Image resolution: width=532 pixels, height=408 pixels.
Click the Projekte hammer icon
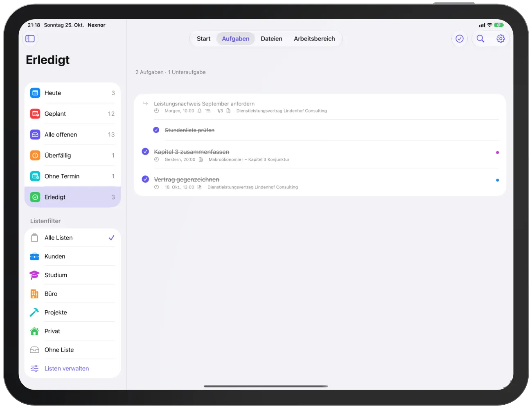[35, 313]
